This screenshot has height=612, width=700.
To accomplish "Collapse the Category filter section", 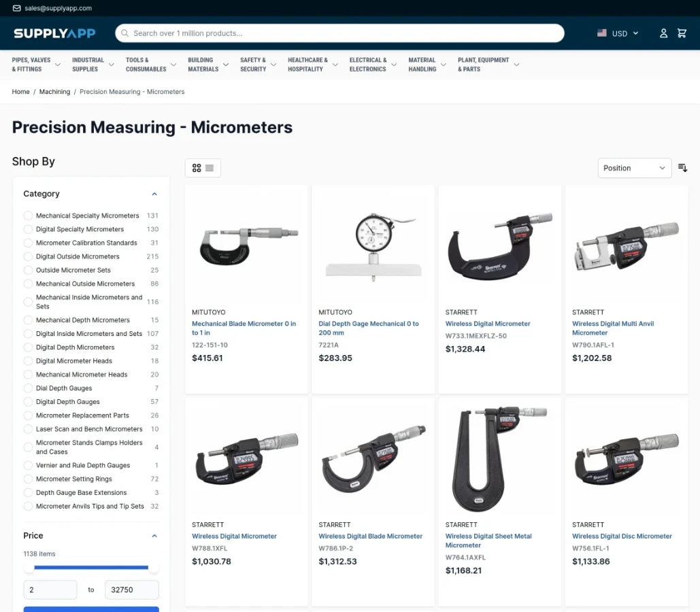I will (x=154, y=194).
